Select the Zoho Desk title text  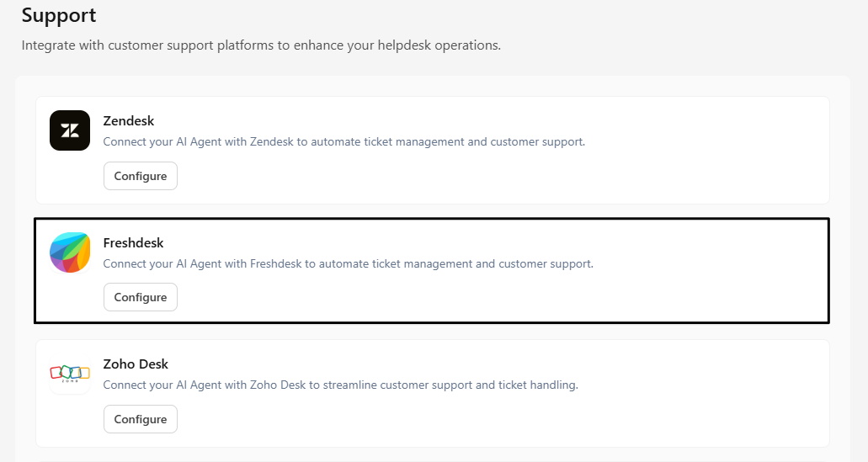[136, 364]
